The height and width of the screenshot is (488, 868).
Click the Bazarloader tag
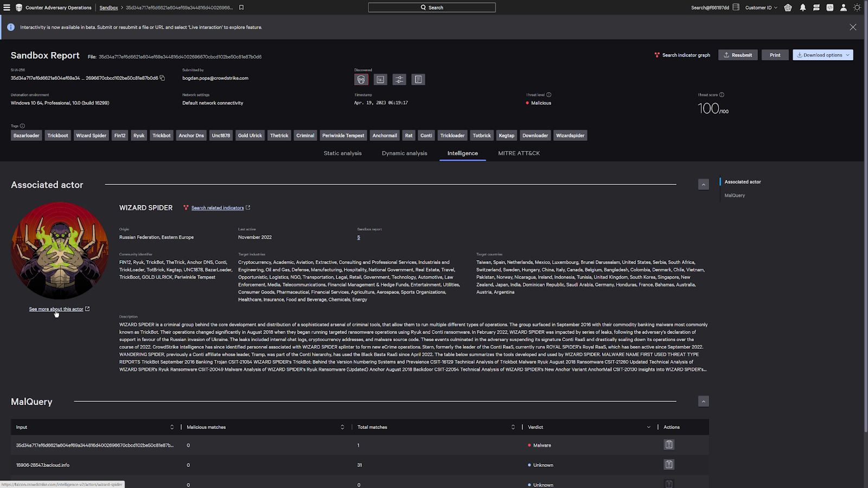26,136
